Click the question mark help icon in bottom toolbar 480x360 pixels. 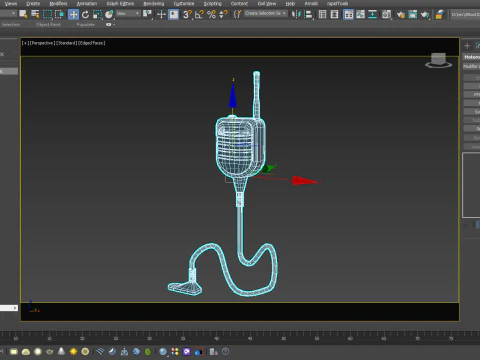(x=226, y=351)
